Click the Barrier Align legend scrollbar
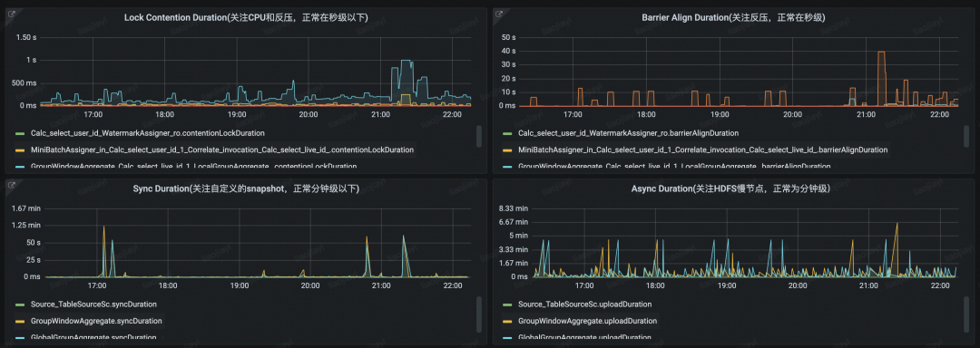Image resolution: width=980 pixels, height=348 pixels. click(966, 137)
